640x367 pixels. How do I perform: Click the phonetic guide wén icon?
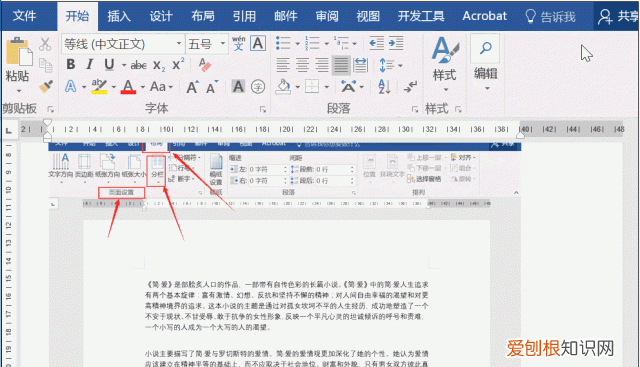pos(239,43)
